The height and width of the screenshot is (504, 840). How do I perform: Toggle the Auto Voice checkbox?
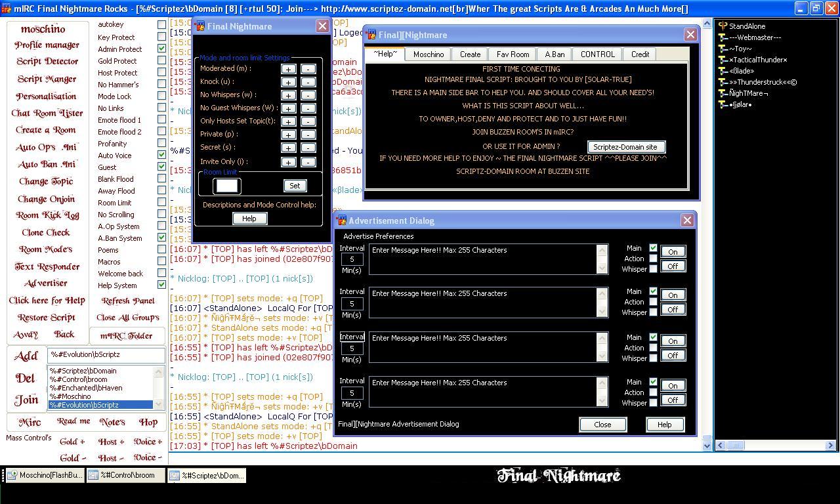point(161,155)
